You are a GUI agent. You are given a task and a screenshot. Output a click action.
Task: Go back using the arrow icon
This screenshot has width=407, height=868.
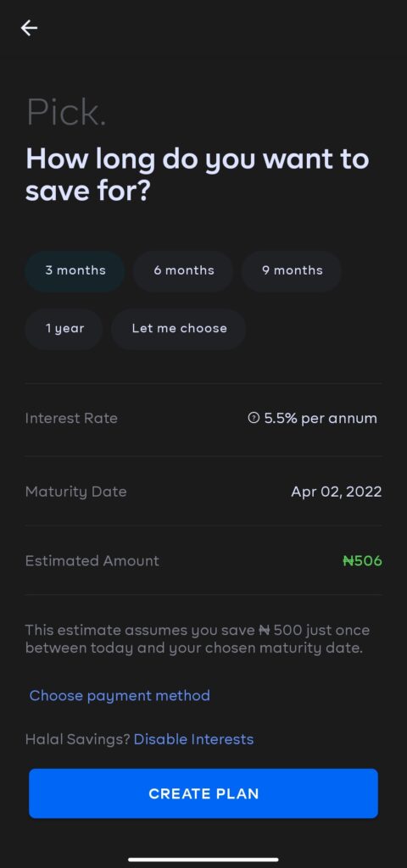29,28
